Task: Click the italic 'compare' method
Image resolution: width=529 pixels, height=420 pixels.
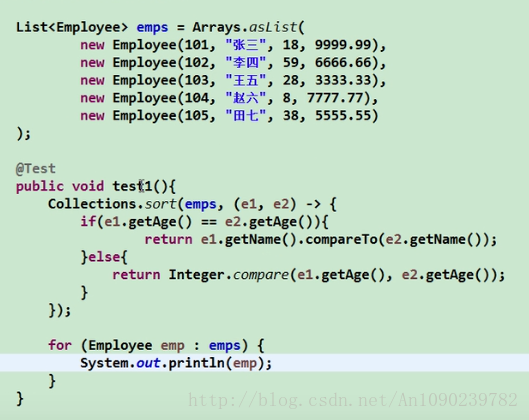Action: point(260,275)
